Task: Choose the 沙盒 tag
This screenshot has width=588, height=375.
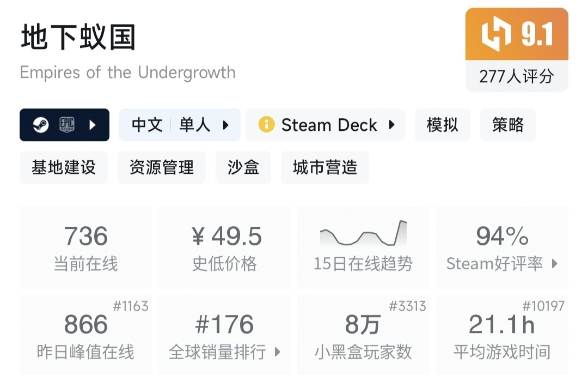Action: coord(243,167)
